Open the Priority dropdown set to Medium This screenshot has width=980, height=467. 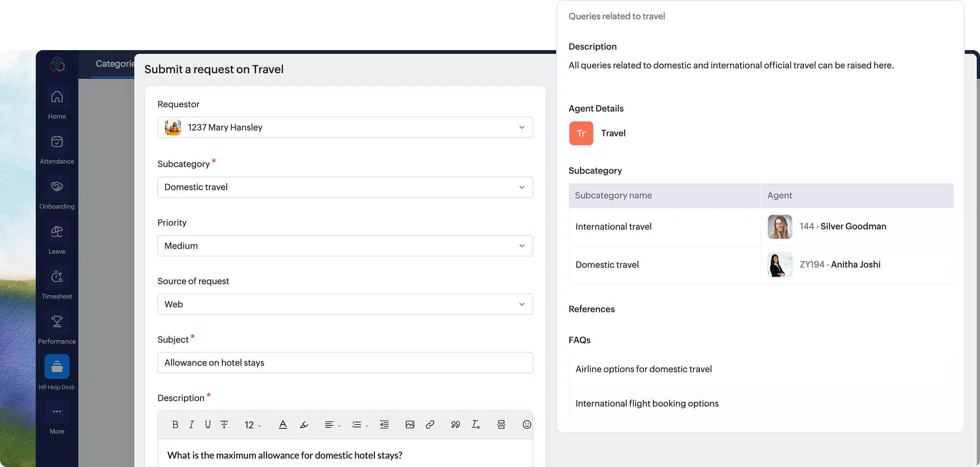345,246
